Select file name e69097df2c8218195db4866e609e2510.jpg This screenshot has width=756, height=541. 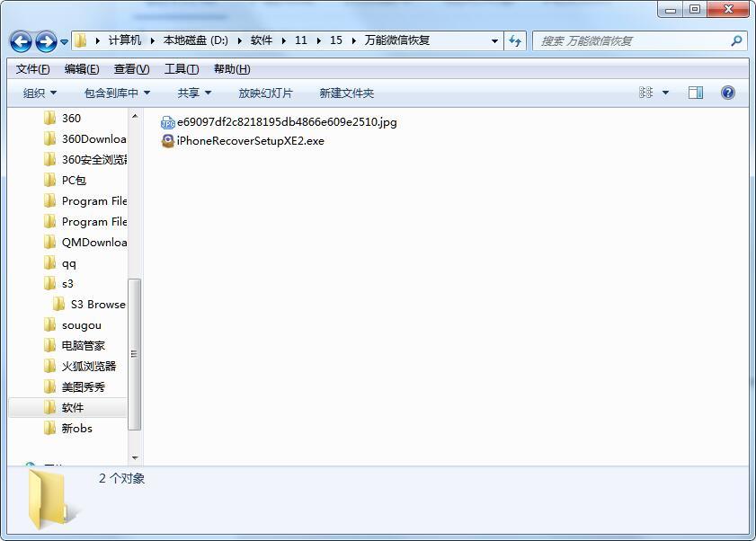coord(287,122)
